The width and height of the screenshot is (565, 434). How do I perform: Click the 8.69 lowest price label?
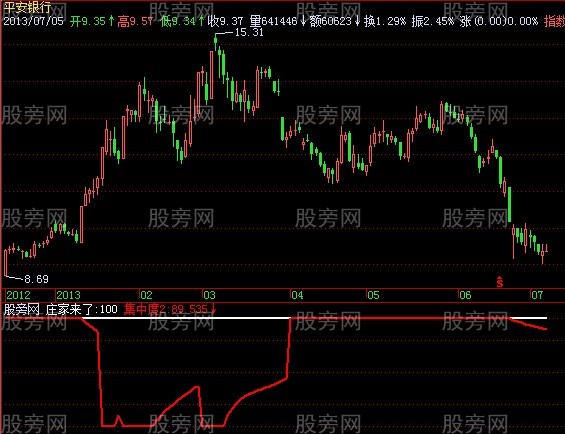(x=36, y=279)
